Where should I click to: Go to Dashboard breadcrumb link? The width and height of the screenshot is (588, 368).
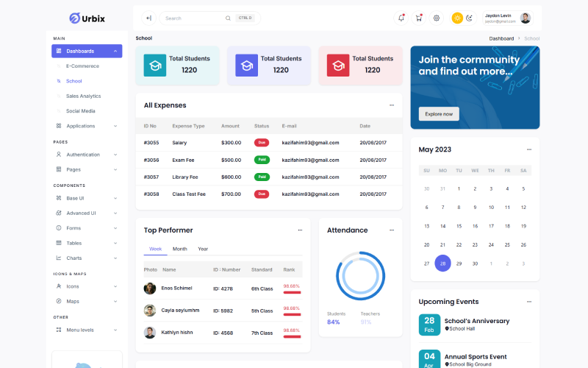pyautogui.click(x=501, y=38)
